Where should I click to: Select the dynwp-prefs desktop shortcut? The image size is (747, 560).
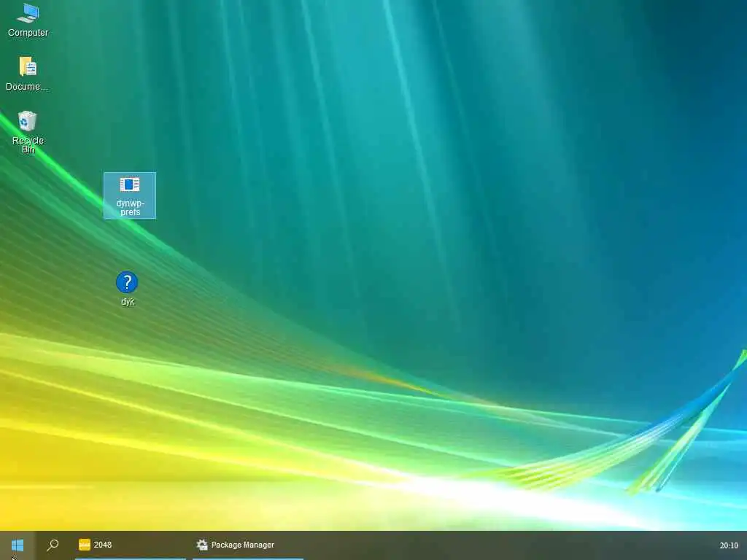coord(130,195)
